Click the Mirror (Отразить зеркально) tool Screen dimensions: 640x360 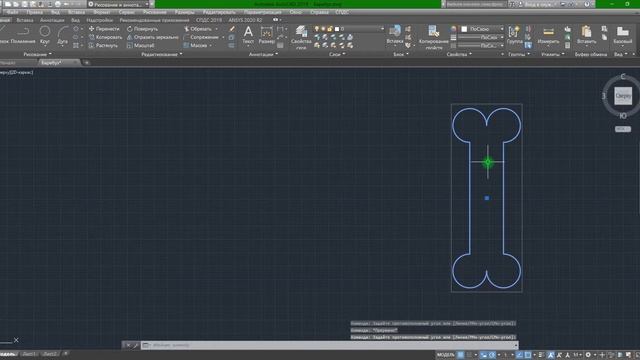[152, 37]
